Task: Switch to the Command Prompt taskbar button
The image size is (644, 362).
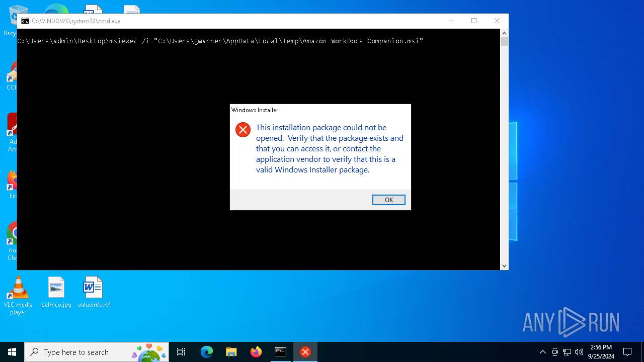Action: click(280, 352)
